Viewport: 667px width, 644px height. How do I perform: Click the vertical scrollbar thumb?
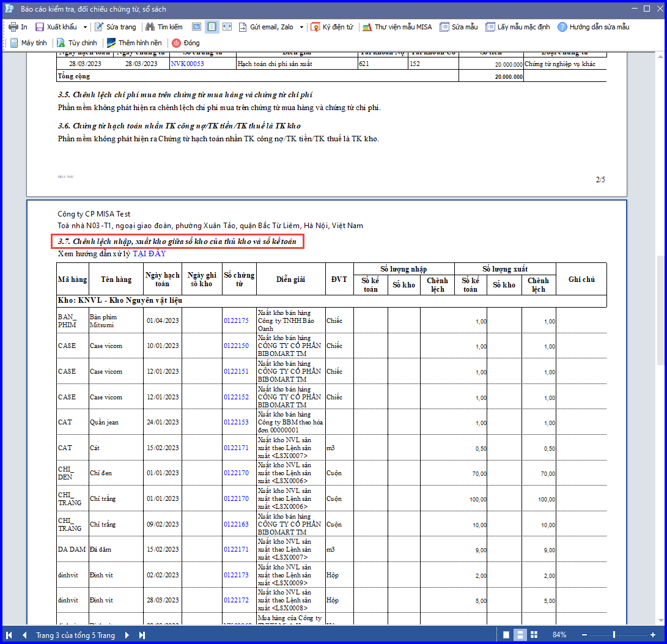660,310
